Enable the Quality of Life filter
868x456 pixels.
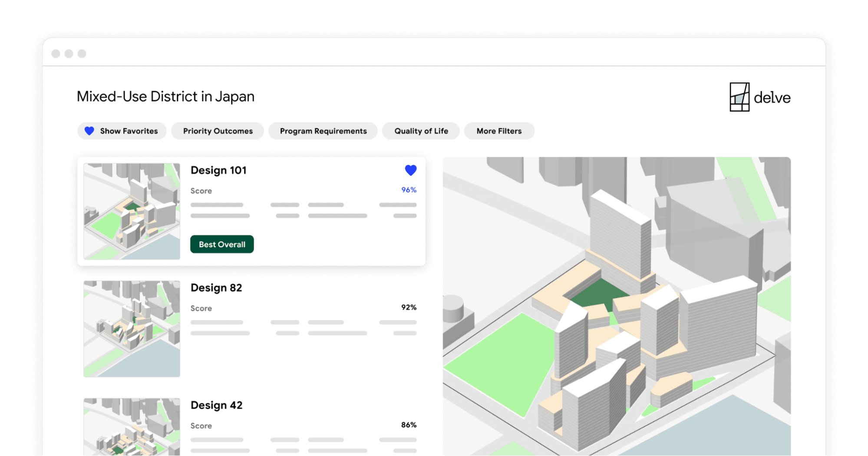click(x=420, y=131)
